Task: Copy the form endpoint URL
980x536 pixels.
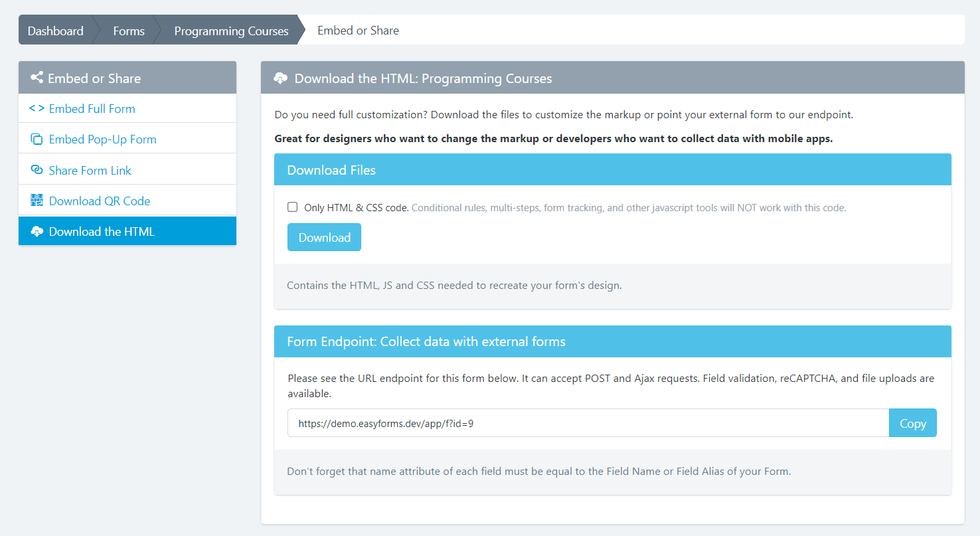Action: click(912, 423)
